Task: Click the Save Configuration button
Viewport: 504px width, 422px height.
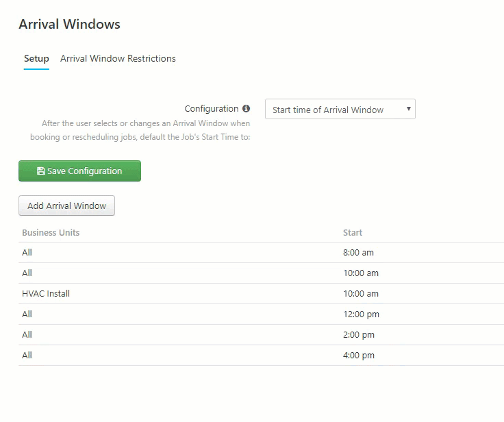Action: [79, 171]
